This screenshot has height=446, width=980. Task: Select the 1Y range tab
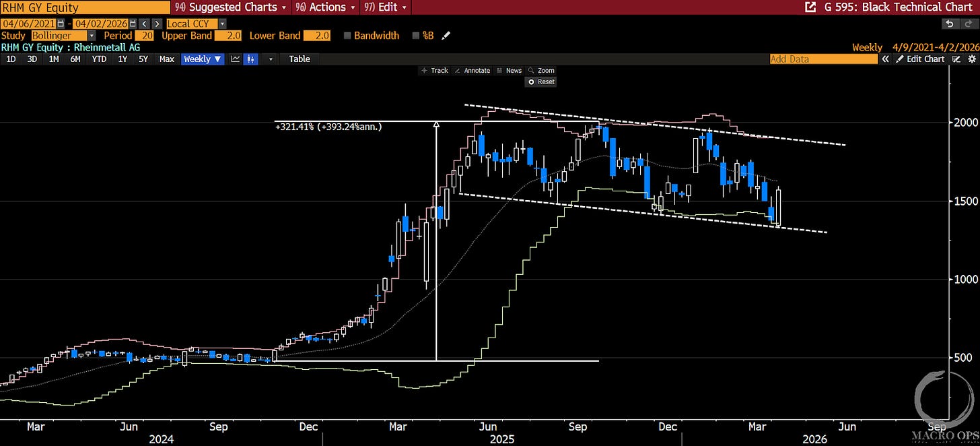123,59
